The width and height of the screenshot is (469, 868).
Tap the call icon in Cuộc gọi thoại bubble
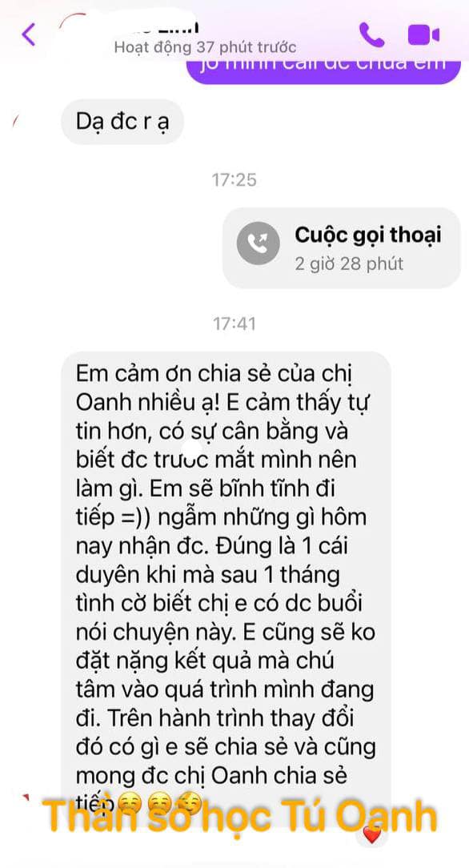pyautogui.click(x=259, y=243)
